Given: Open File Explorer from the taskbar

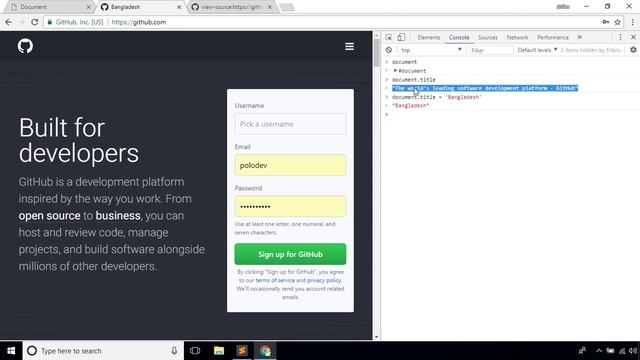Looking at the screenshot, I should [x=219, y=351].
